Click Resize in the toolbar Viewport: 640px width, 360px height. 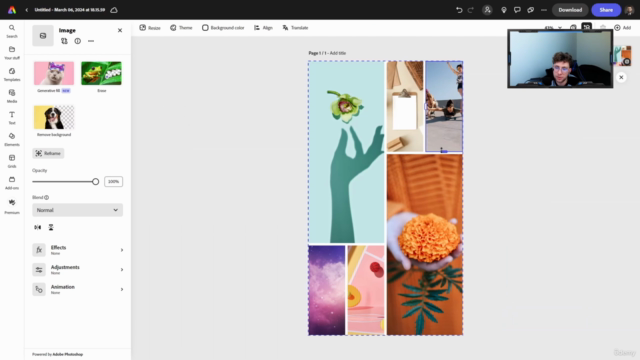pyautogui.click(x=150, y=28)
